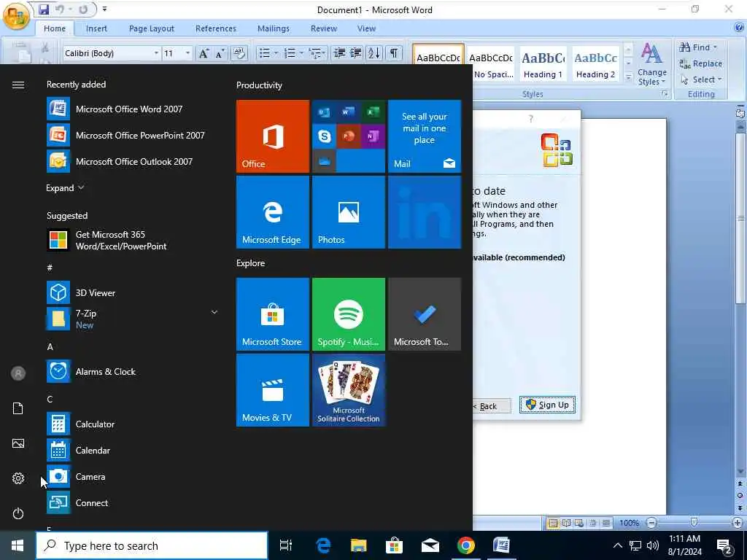Open the Movies & TV tile
This screenshot has height=560, width=747.
click(x=273, y=390)
